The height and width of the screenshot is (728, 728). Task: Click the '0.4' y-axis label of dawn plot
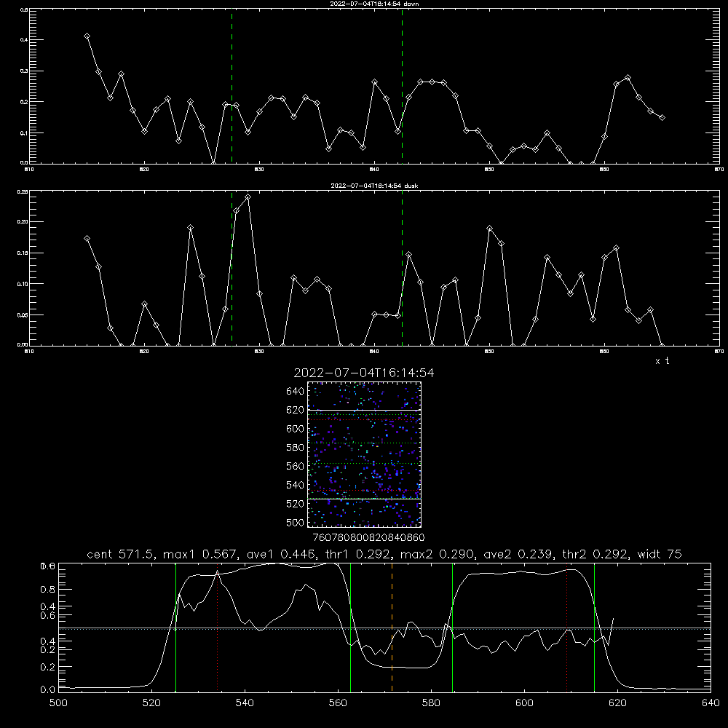click(x=24, y=40)
